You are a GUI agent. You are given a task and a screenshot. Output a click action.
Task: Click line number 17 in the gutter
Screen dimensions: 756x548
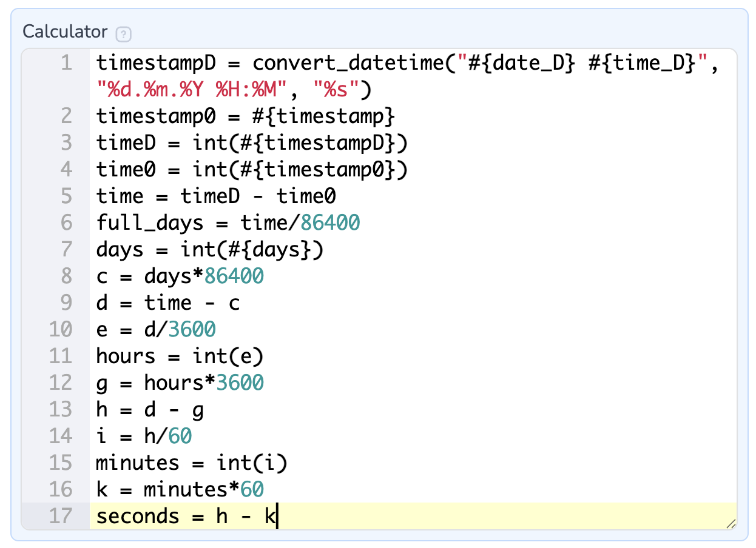(x=60, y=516)
